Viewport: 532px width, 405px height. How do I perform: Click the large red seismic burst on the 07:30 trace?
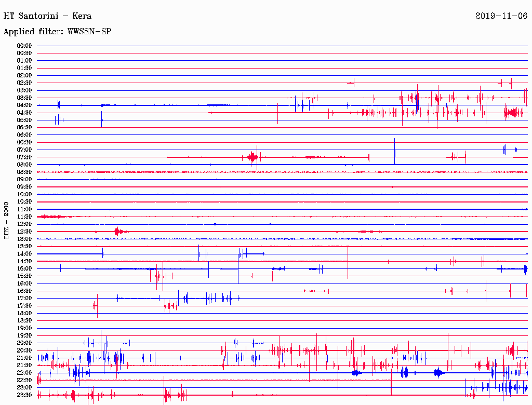253,157
